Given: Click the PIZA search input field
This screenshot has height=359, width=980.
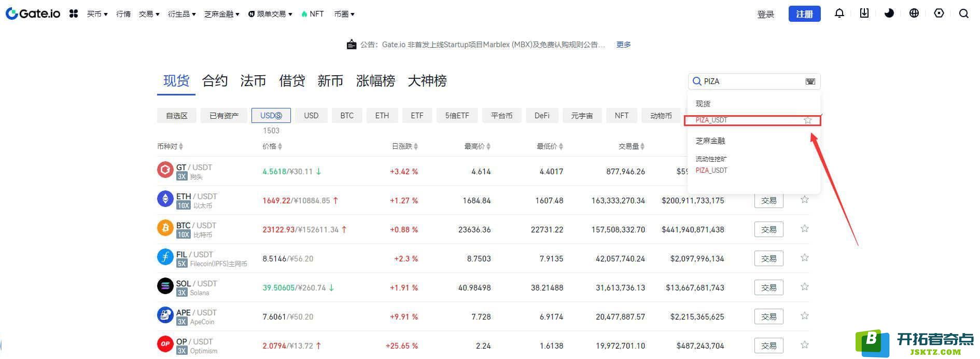Looking at the screenshot, I should (754, 81).
